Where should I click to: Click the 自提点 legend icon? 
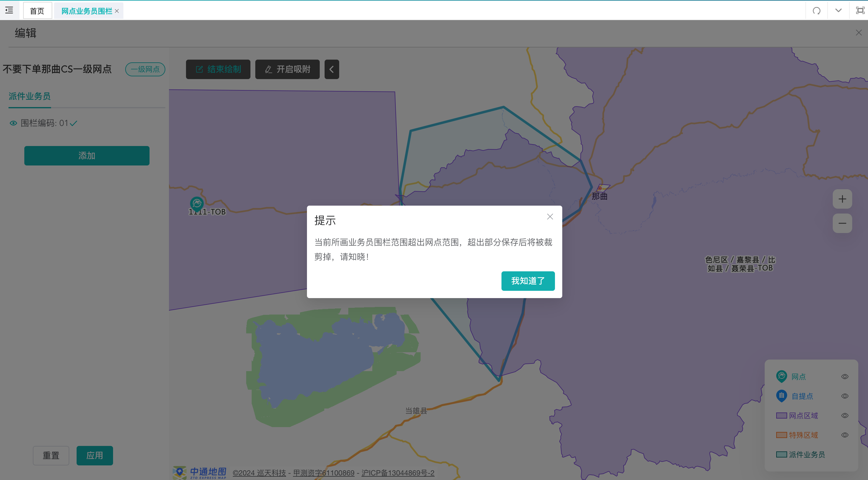(x=781, y=396)
